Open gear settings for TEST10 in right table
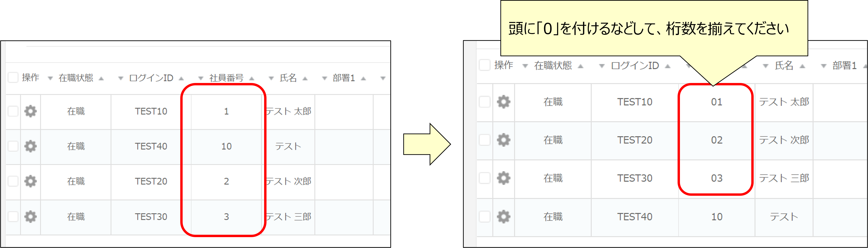The height and width of the screenshot is (248, 868). pos(503,102)
